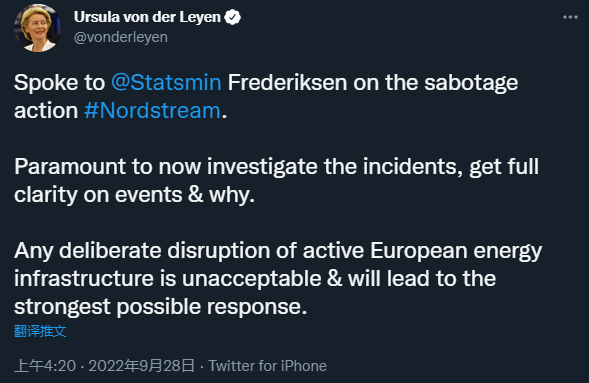Open the three-dot more options menu
589x383 pixels.
570,17
